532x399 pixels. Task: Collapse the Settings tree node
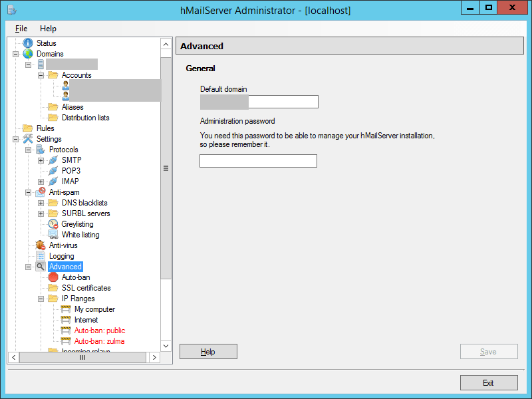(15, 139)
